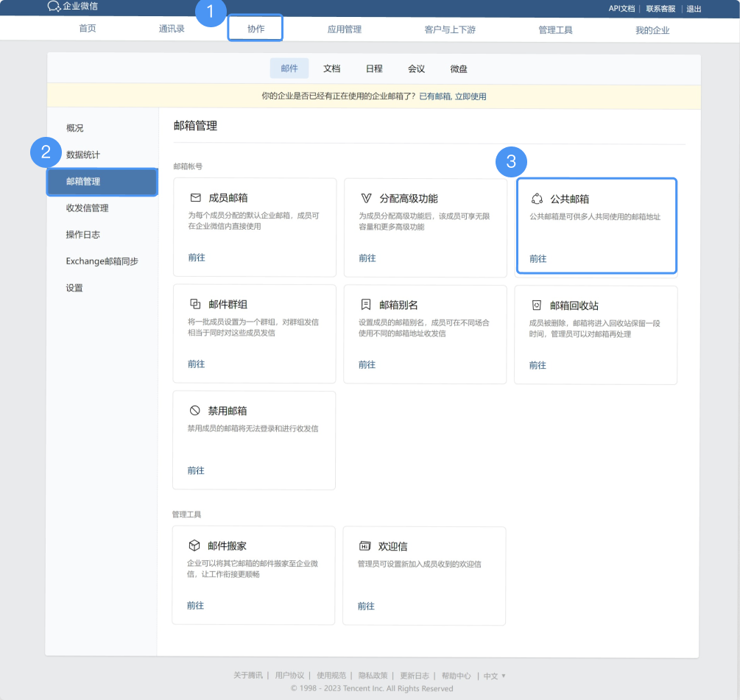Click the 邮件搬家 card title
The width and height of the screenshot is (740, 700).
pos(228,545)
